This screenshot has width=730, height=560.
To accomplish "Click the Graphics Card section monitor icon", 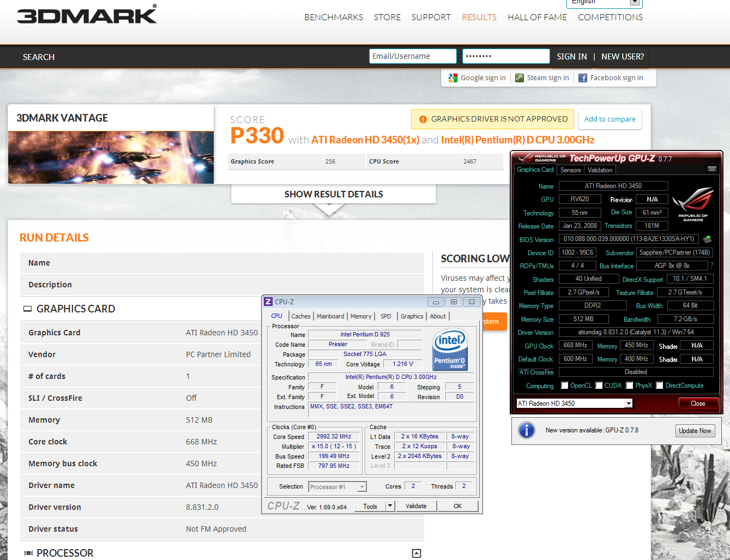I will tap(27, 309).
